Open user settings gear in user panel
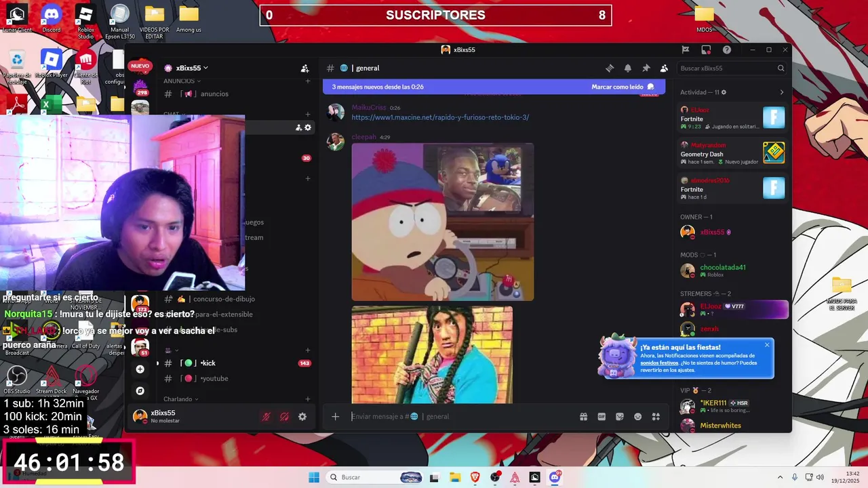Viewport: 868px width, 488px height. pyautogui.click(x=302, y=417)
